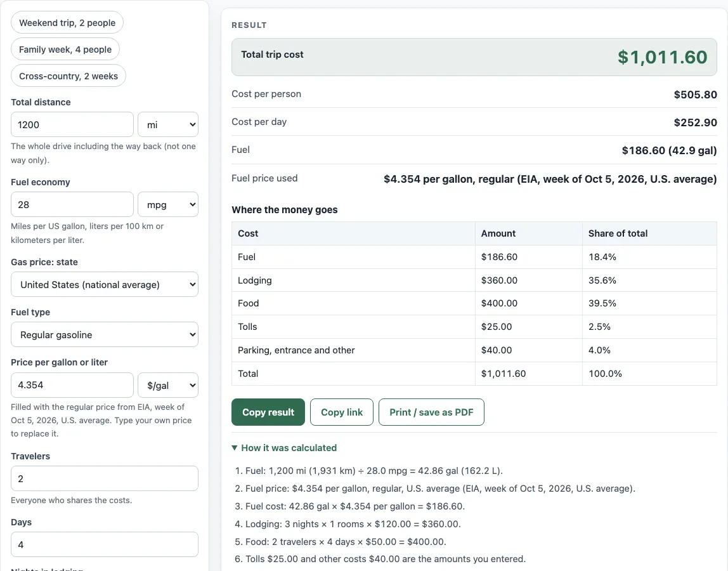Viewport: 728px width, 571px height.
Task: Click the 4.0% share cell
Action: 649,350
